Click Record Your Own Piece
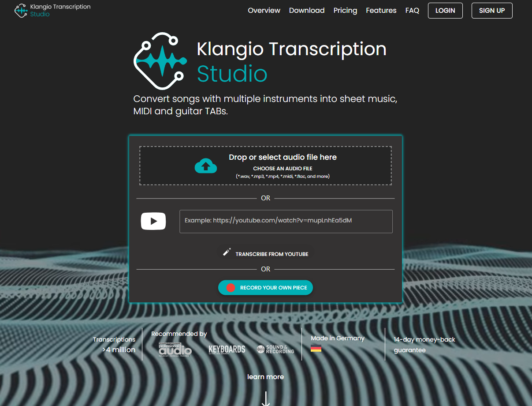The image size is (532, 406). [265, 287]
